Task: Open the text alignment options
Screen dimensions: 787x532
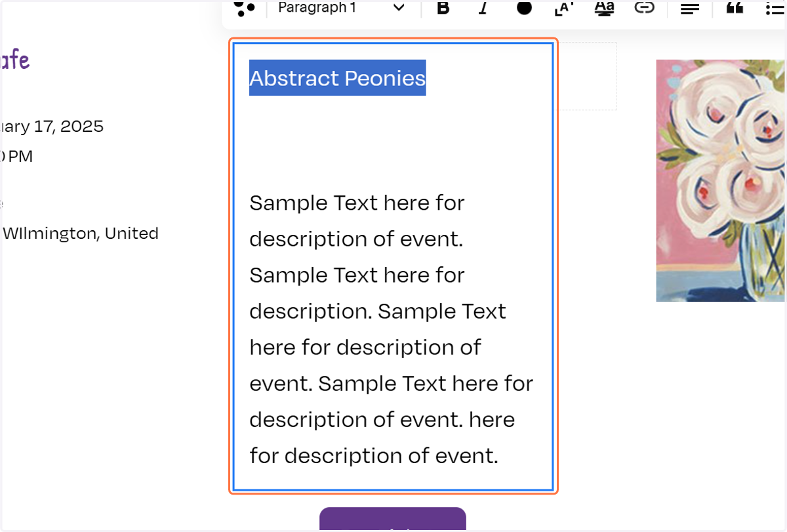Action: 689,8
